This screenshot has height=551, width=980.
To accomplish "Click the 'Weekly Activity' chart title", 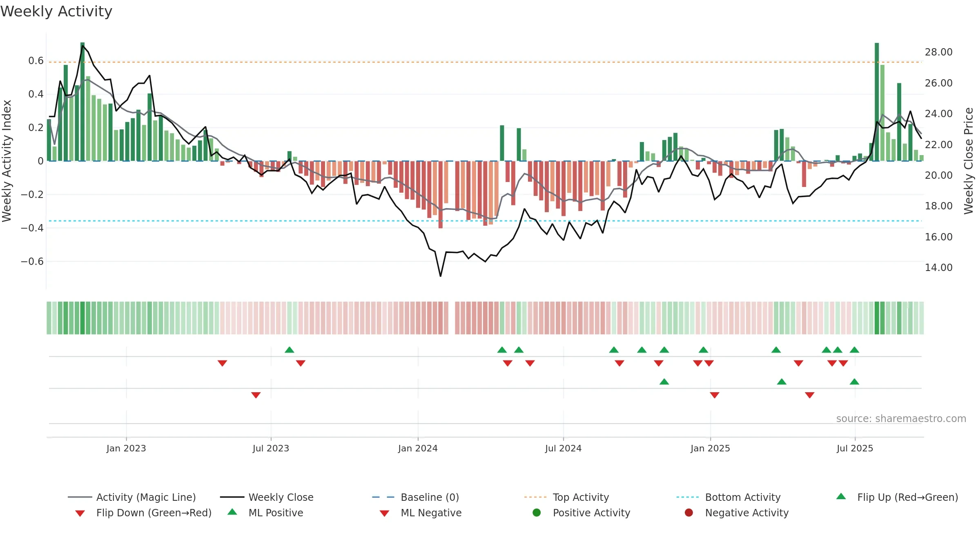I will coord(56,11).
